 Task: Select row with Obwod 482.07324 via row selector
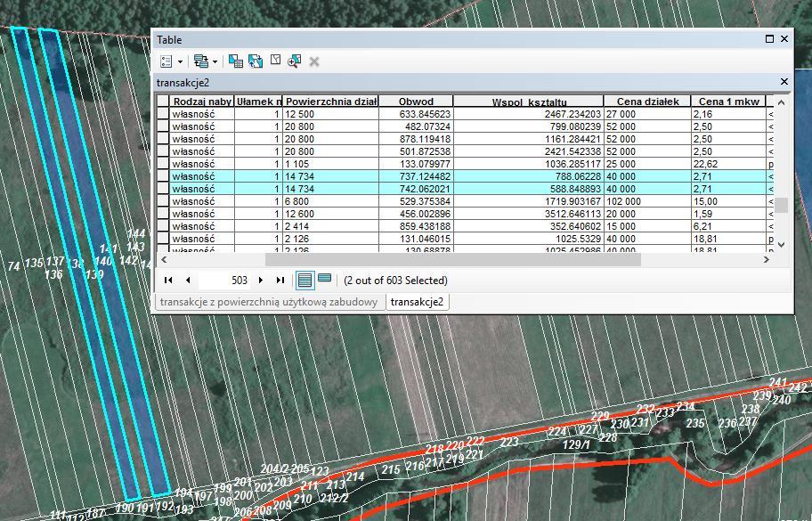163,126
